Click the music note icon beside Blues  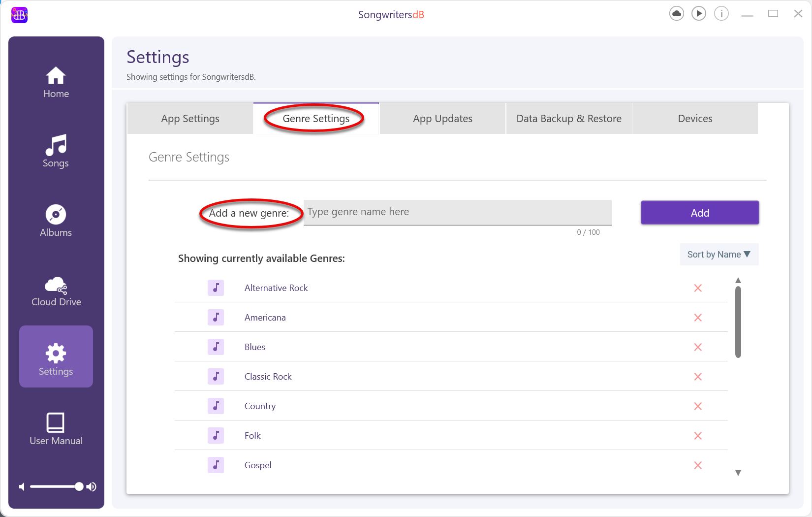point(216,347)
